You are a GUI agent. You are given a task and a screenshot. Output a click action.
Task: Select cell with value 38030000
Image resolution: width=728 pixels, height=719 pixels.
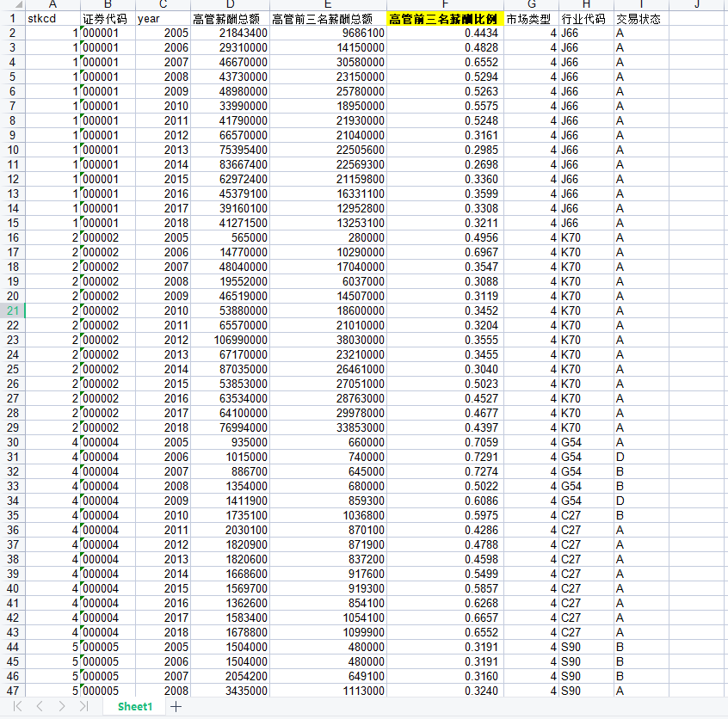tap(328, 340)
